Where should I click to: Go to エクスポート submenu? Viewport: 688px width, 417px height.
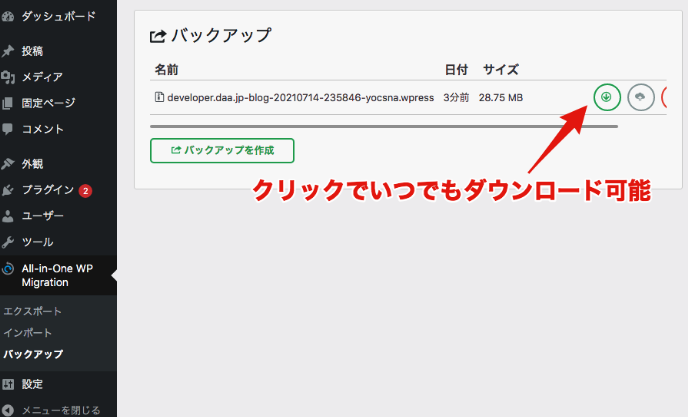pyautogui.click(x=32, y=311)
